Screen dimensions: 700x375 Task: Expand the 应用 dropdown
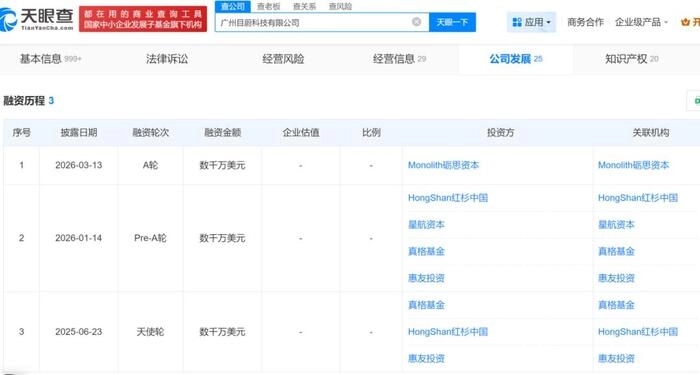(531, 22)
